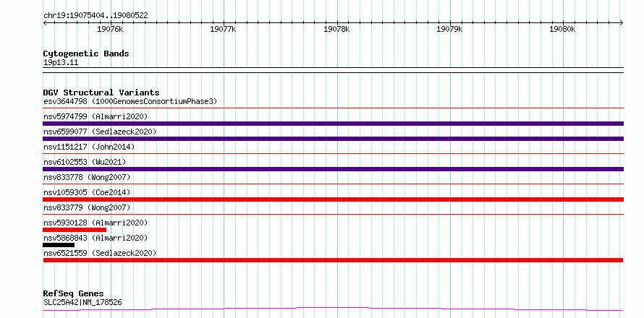Click the DGV Structural Variants track title
The height and width of the screenshot is (318, 644).
101,93
